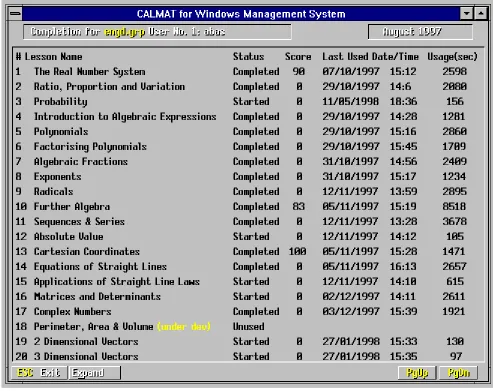The width and height of the screenshot is (493, 391).
Task: Select the Polynomials lesson
Action: pyautogui.click(x=61, y=132)
